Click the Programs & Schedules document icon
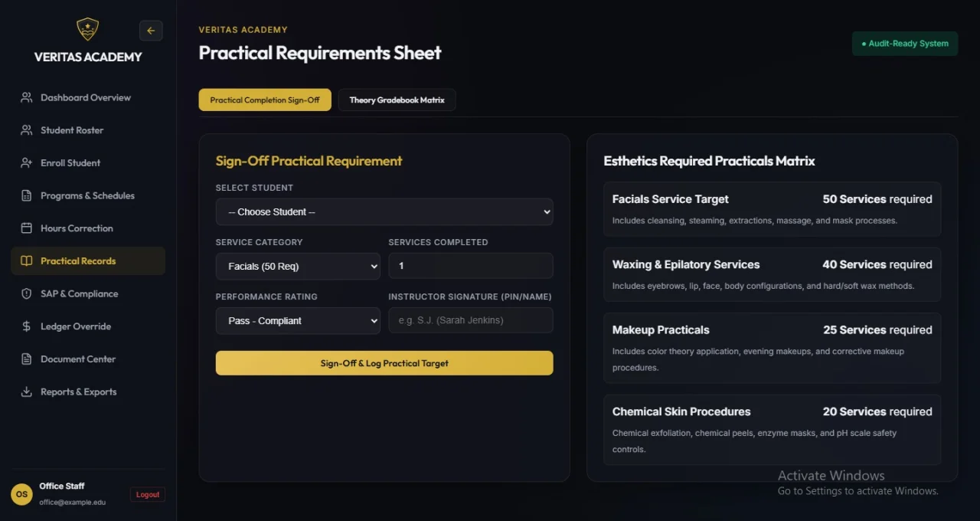Viewport: 980px width, 521px height. pos(27,195)
